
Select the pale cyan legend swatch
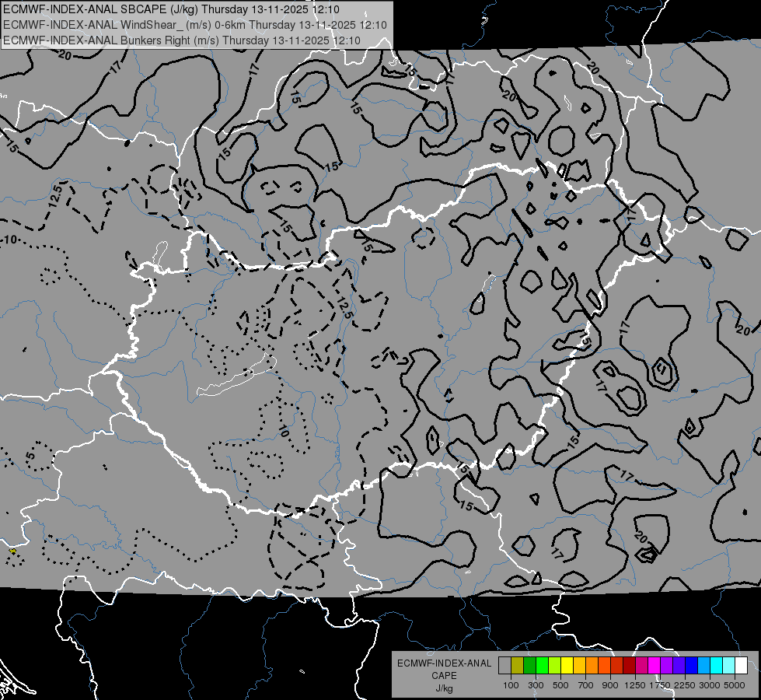click(x=728, y=665)
